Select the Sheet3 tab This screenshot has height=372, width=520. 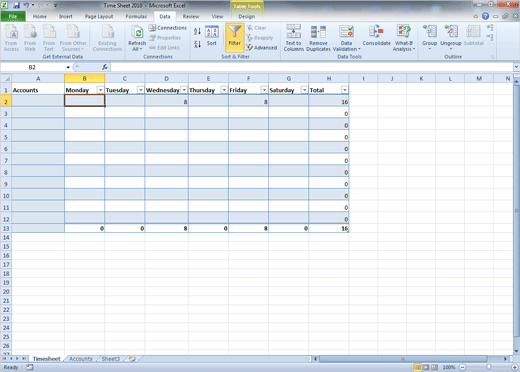[110, 359]
